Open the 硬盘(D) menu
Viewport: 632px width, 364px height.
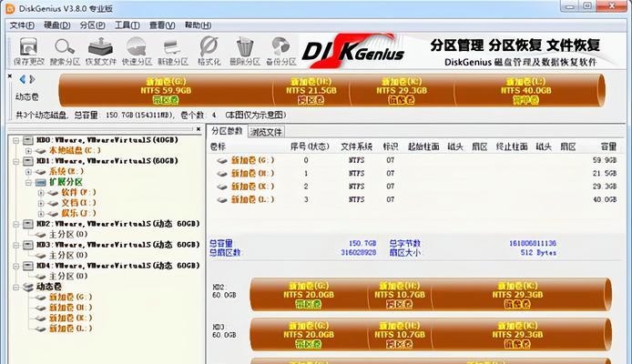tap(57, 25)
